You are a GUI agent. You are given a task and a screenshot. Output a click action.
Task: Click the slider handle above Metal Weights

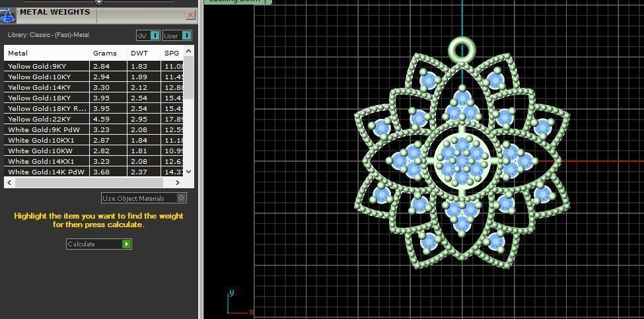coord(98,2)
